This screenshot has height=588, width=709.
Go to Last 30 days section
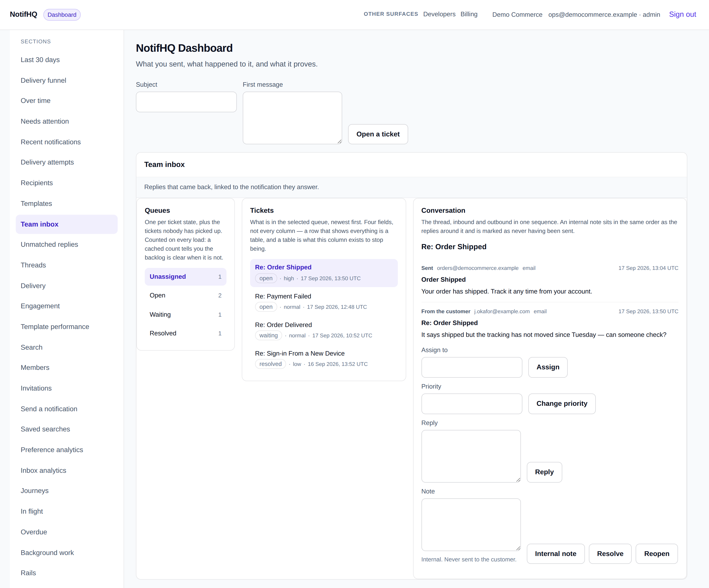[66, 60]
